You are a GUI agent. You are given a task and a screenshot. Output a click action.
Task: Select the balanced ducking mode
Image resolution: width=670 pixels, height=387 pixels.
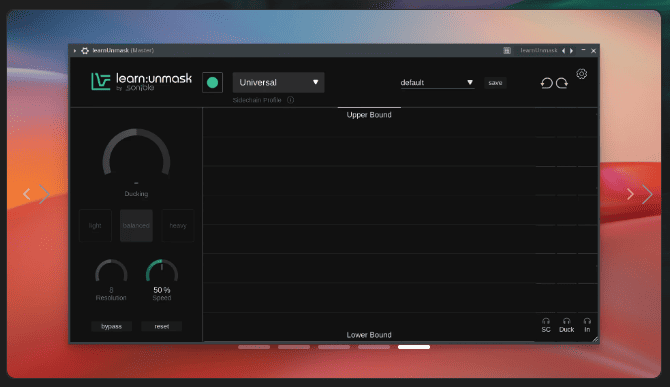(136, 226)
